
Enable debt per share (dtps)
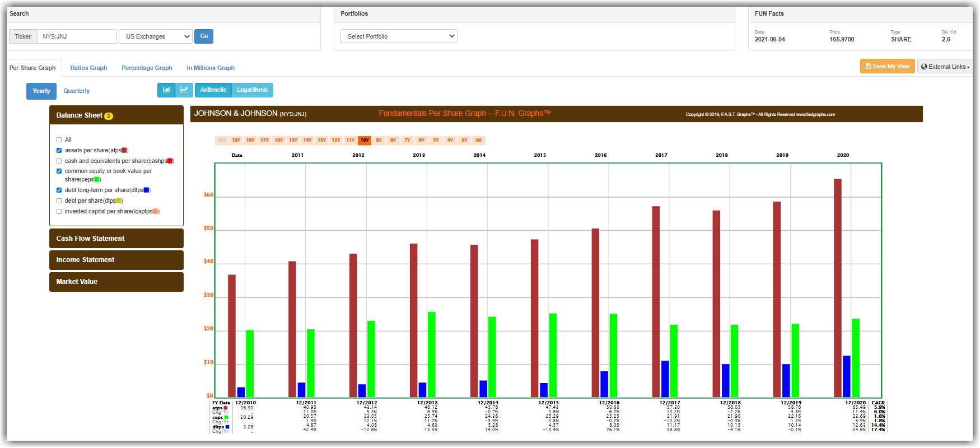pyautogui.click(x=59, y=201)
